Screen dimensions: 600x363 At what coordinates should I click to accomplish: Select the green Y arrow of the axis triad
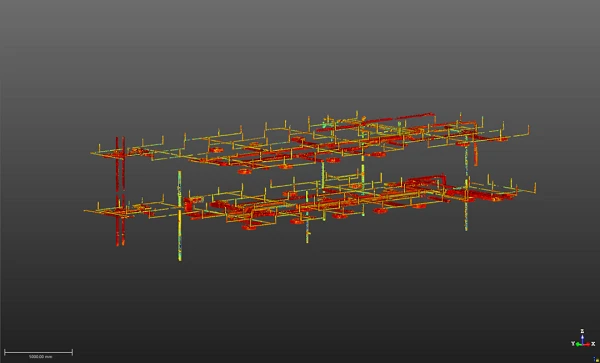[579, 345]
